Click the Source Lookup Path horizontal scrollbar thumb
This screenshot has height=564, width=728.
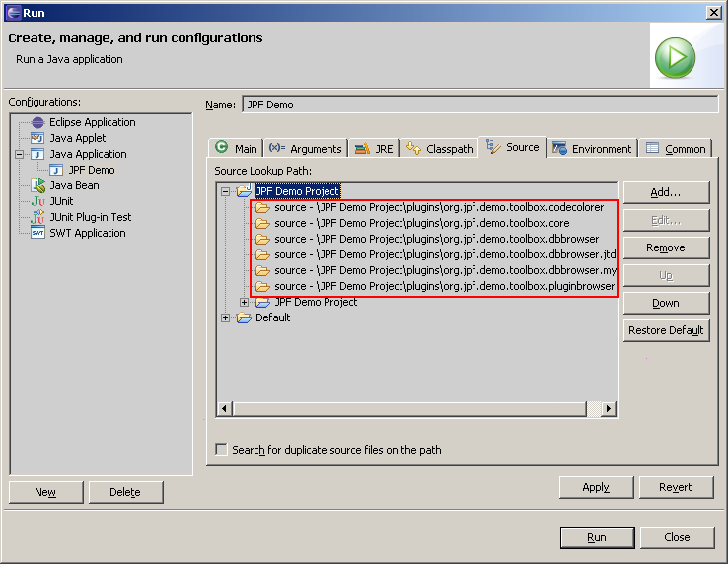(x=409, y=409)
